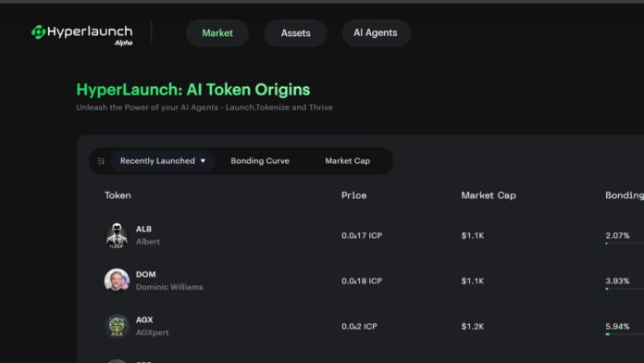Click the Hyperlaunch logo icon
Image resolution: width=644 pixels, height=363 pixels.
[x=38, y=32]
